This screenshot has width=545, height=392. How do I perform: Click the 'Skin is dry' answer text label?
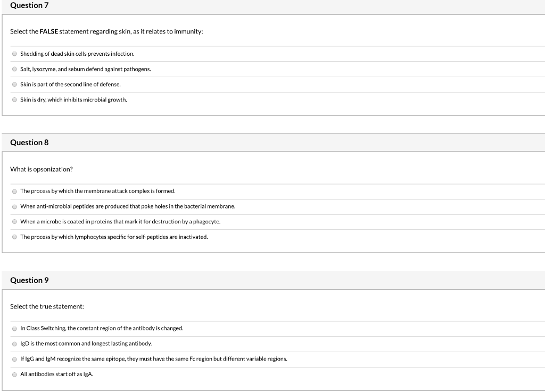pos(73,99)
